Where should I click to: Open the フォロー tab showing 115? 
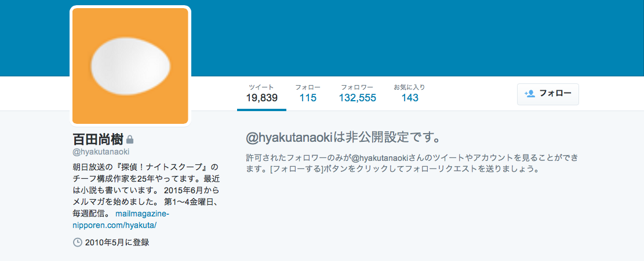click(x=308, y=93)
